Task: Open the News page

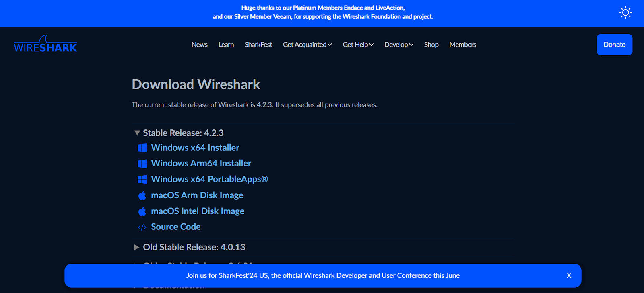Action: click(200, 45)
